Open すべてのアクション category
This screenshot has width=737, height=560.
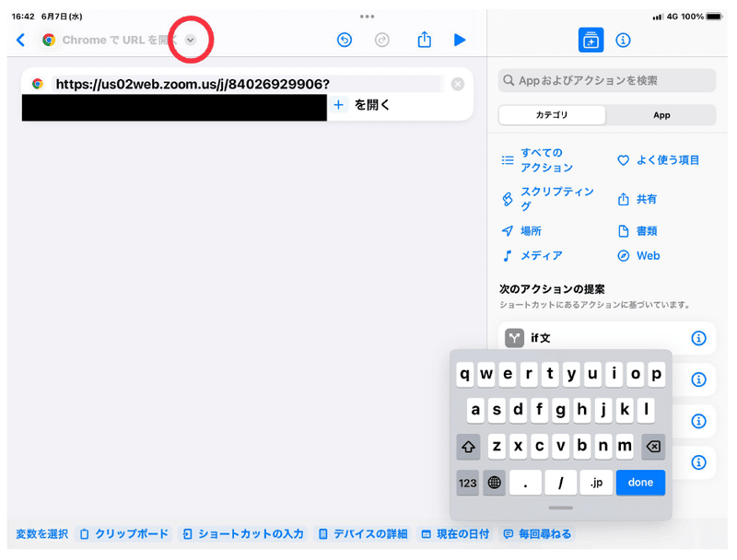point(538,160)
